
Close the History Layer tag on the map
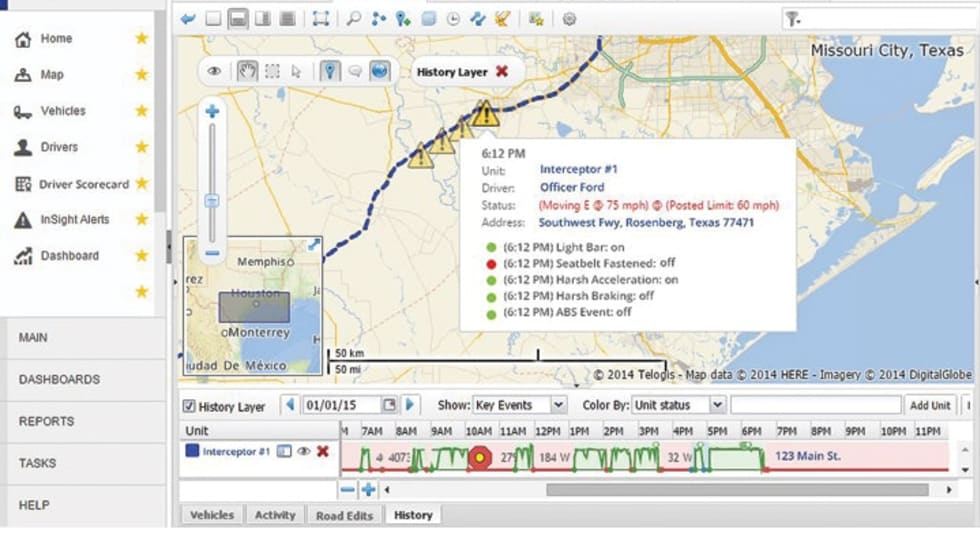click(x=502, y=72)
